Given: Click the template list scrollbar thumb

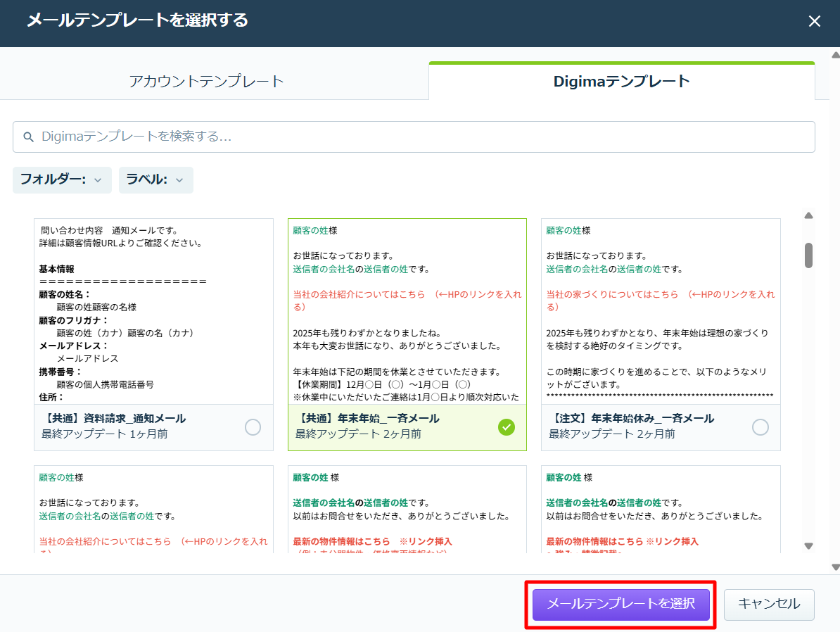Looking at the screenshot, I should coord(808,255).
